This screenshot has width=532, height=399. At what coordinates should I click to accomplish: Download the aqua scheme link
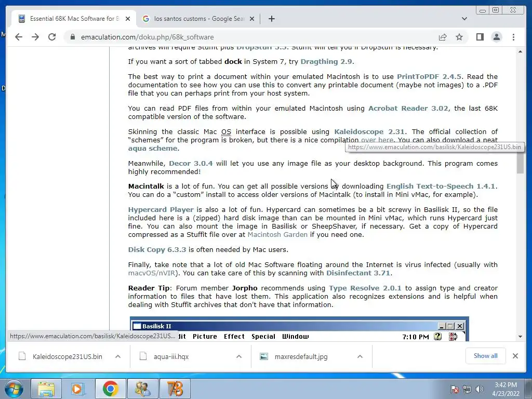[x=153, y=148]
